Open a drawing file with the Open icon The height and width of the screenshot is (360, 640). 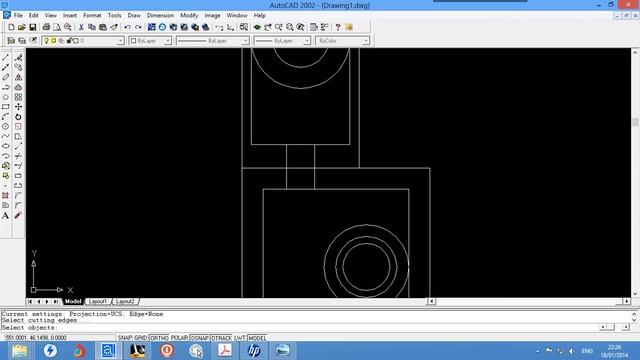(x=22, y=27)
